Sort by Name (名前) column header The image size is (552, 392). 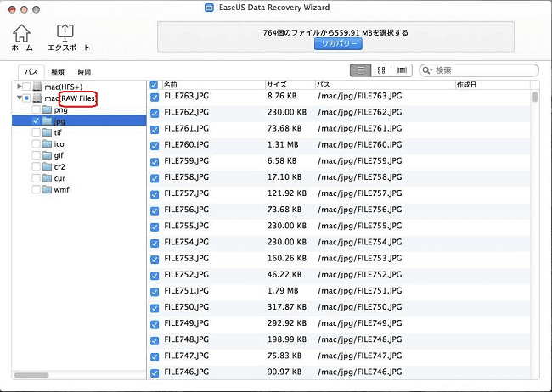[x=213, y=85]
